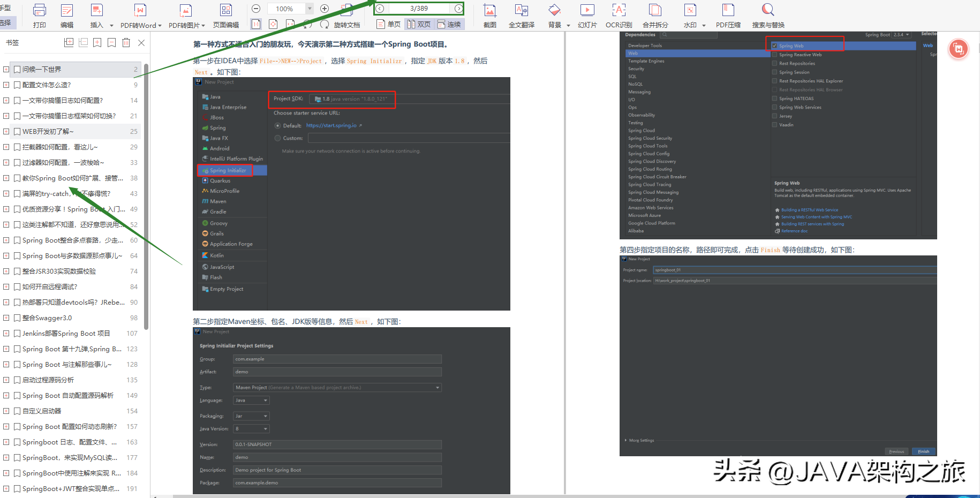The height and width of the screenshot is (498, 980).
Task: Open Background (背景) dropdown arrow
Action: click(x=568, y=25)
